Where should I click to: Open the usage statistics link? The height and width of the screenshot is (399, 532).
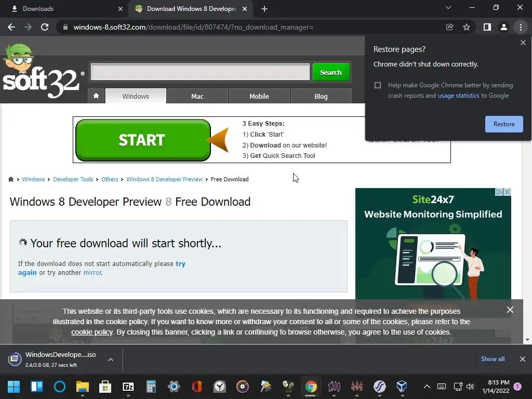458,96
